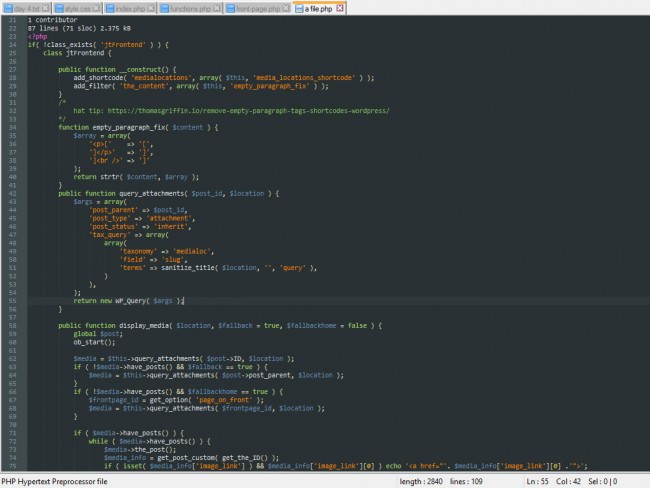Click the '<?php' opening tag

37,36
